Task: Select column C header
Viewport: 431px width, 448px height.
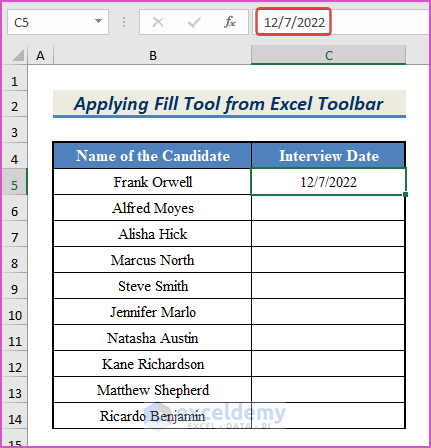Action: point(329,55)
